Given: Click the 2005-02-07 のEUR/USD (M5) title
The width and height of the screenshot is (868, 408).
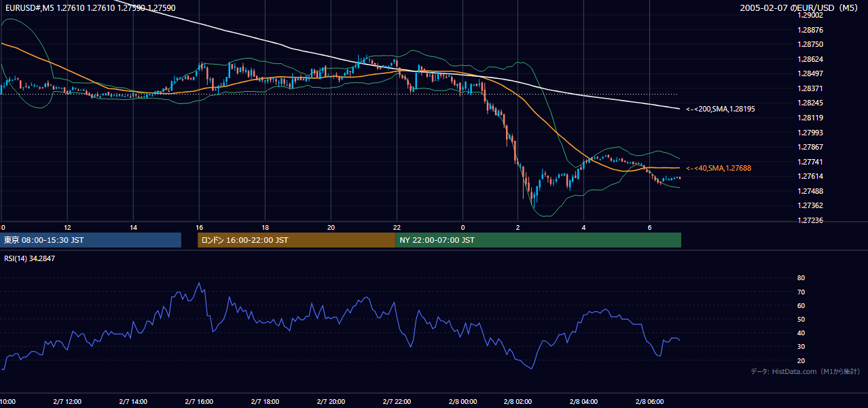Looking at the screenshot, I should pyautogui.click(x=800, y=7).
